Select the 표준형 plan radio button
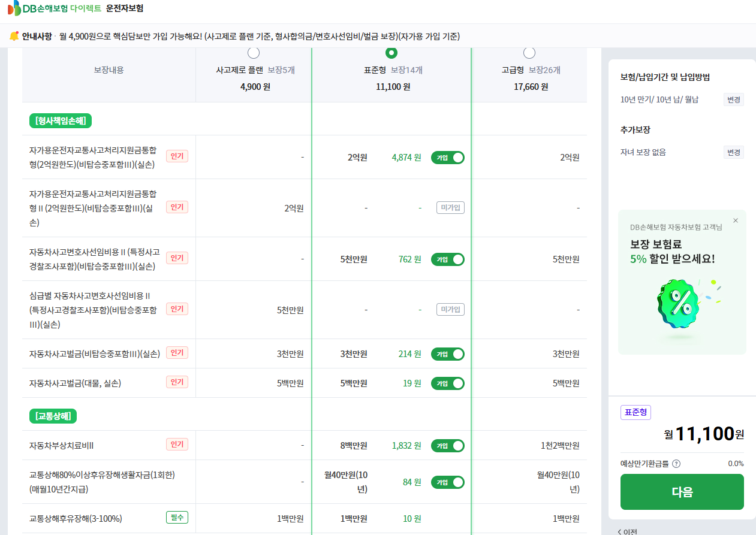756x535 pixels. click(391, 53)
